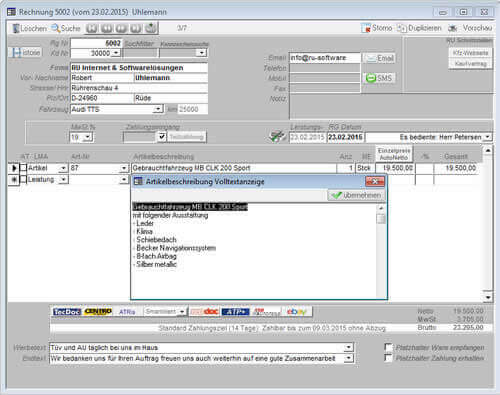Click the Strasse field Rührenschau 4
The image size is (500, 395).
coord(139,88)
